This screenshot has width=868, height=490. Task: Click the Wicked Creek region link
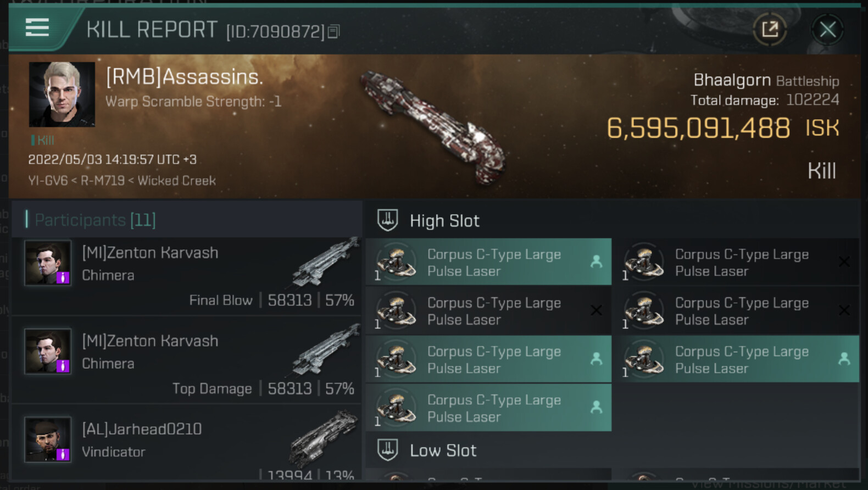176,181
